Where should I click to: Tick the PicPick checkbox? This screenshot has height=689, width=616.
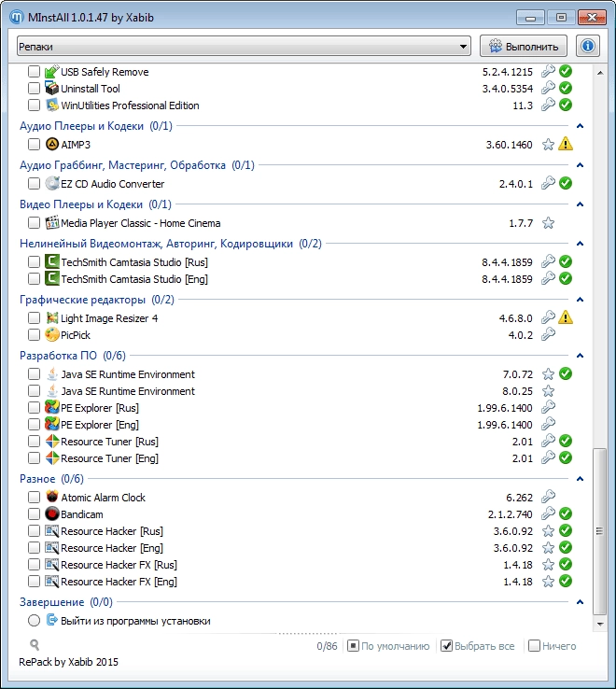coord(34,335)
